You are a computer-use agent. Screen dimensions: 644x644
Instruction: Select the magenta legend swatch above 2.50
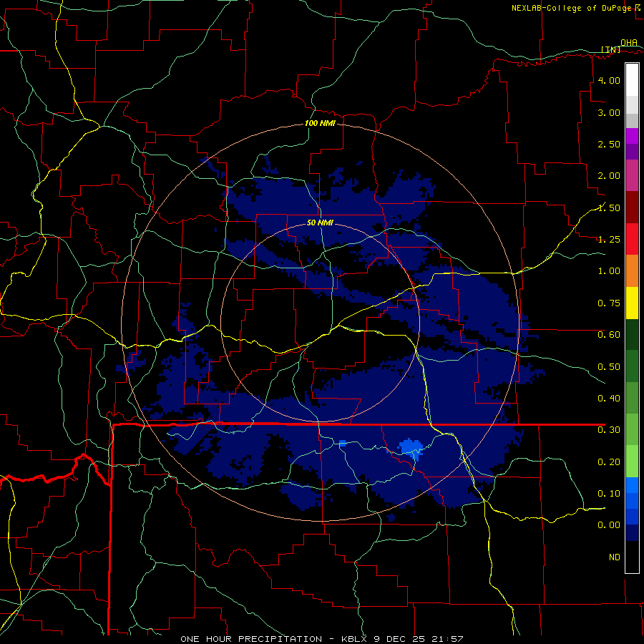632,136
